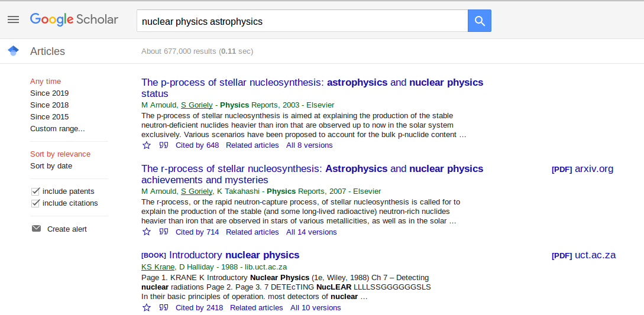This screenshot has width=644, height=315.
Task: Open the Google Scholar home logo
Action: (x=74, y=20)
